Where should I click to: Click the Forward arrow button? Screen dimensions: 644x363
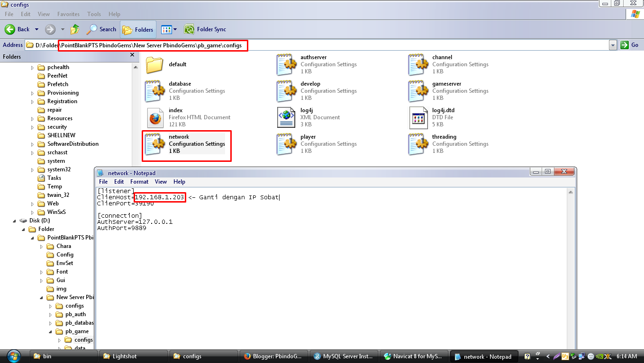pyautogui.click(x=50, y=29)
